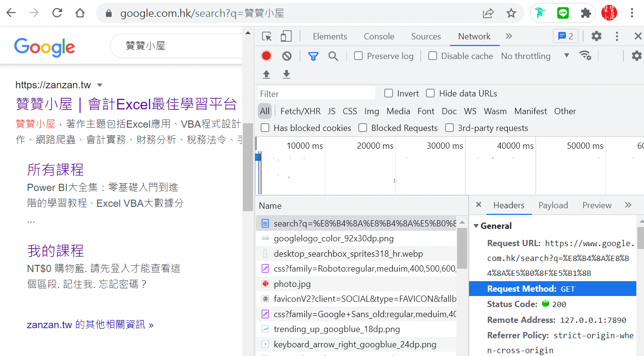Show more request detail tabs chevron
The width and height of the screenshot is (644, 356).
(628, 205)
